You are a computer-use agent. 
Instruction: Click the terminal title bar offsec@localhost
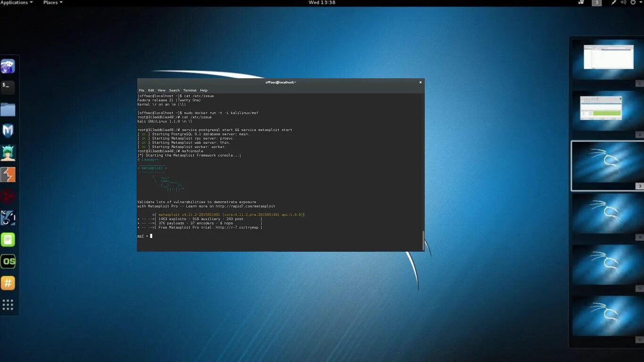click(281, 82)
